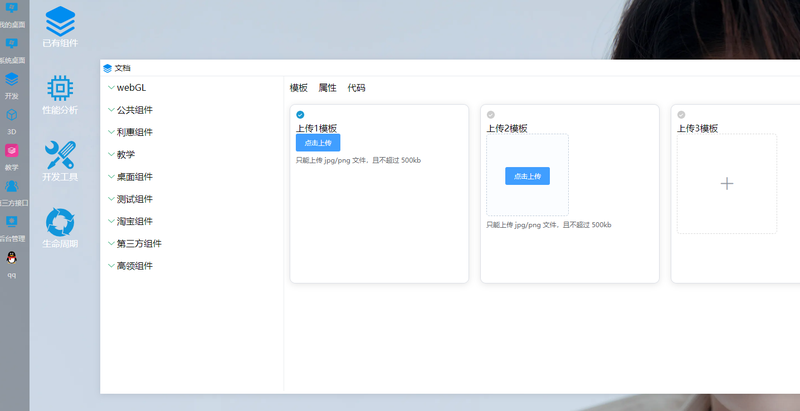800x411 pixels.
Task: Expand the webGL tree chevron
Action: (111, 88)
